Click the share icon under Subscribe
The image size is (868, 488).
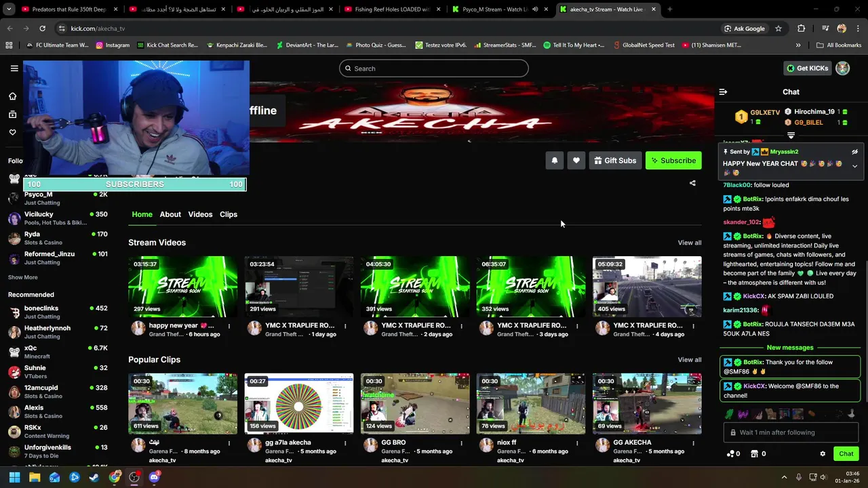click(x=692, y=183)
